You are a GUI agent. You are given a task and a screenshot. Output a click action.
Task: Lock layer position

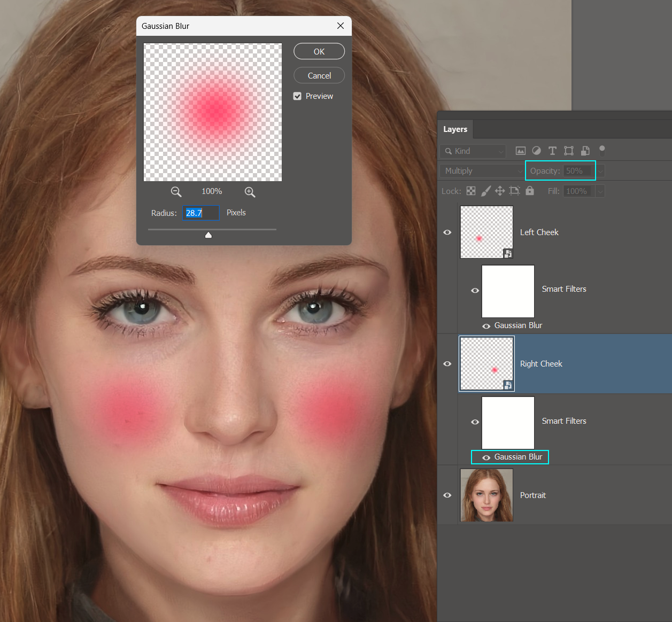coord(500,191)
